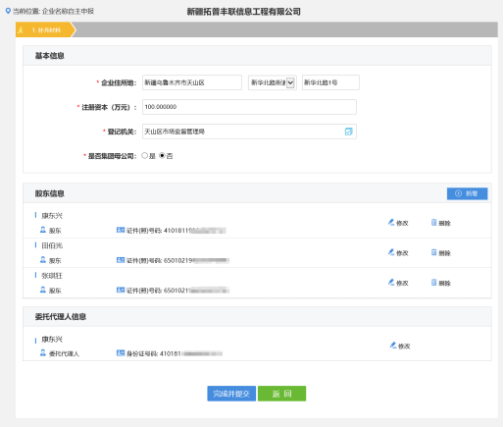Click 修改 for shareholder 张琪钰
Image resolution: width=504 pixels, height=427 pixels.
[398, 283]
